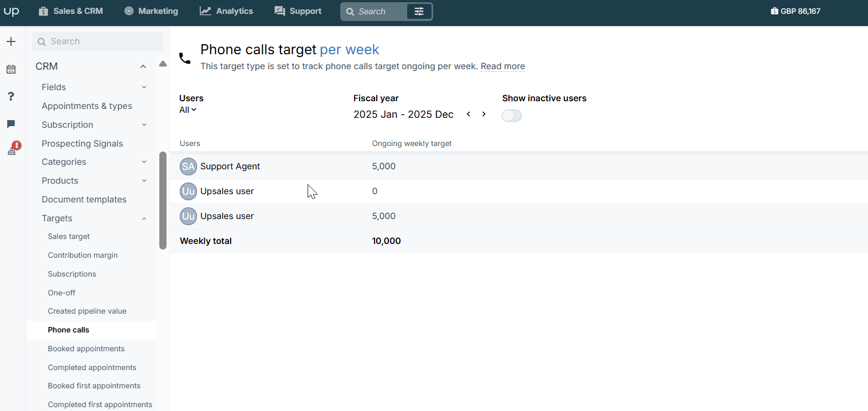This screenshot has height=411, width=868.
Task: Toggle Show inactive users switch
Action: (512, 116)
